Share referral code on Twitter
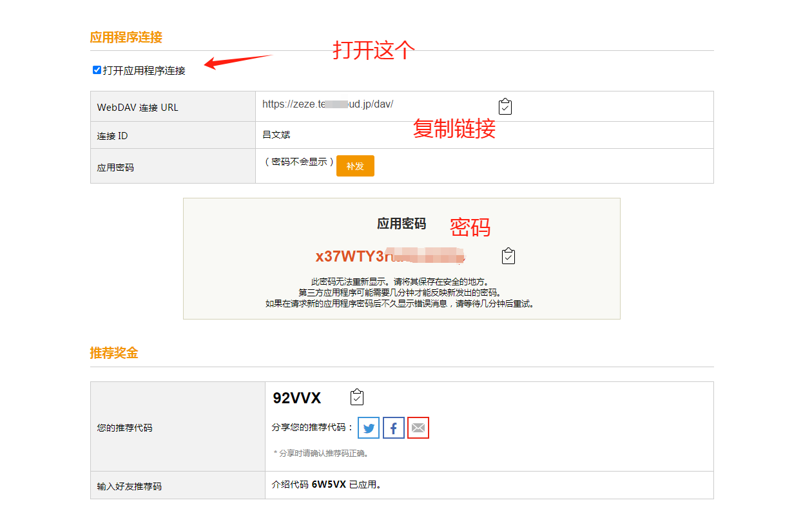 click(369, 428)
